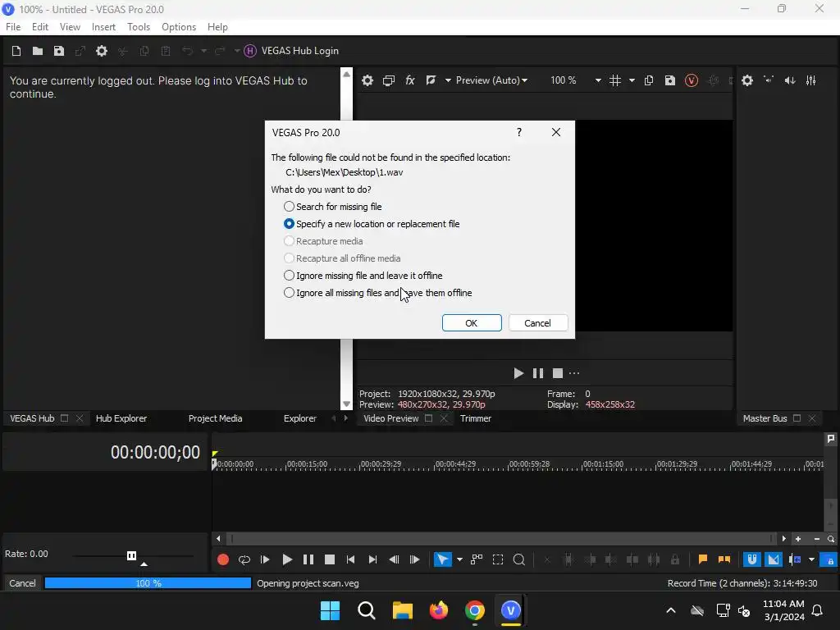Expand the undo history dropdown arrow

click(204, 51)
